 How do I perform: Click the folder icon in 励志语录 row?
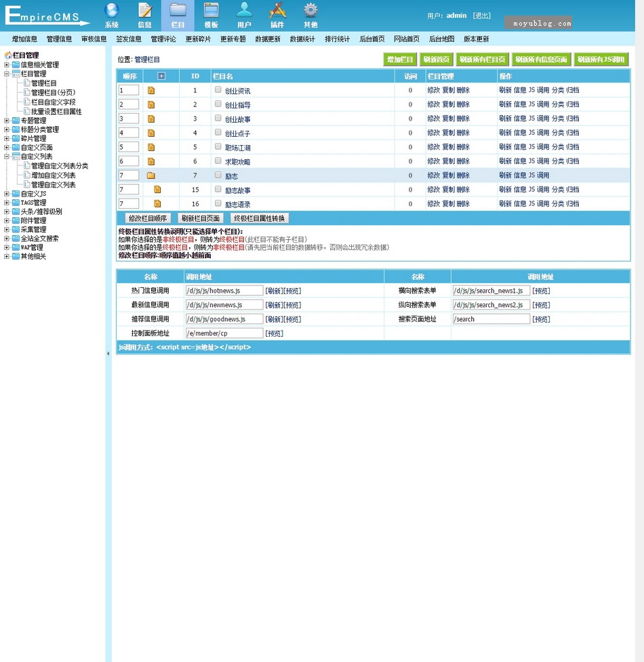point(157,204)
